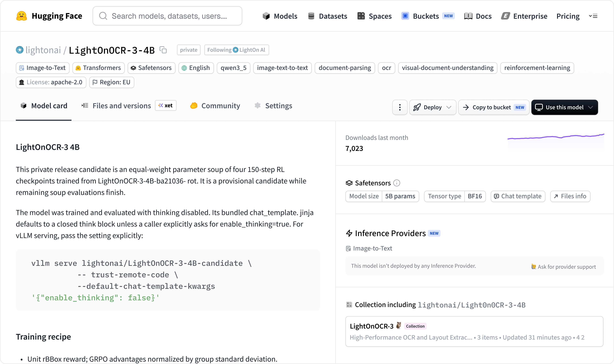
Task: Focus the search models input field
Action: [x=167, y=16]
